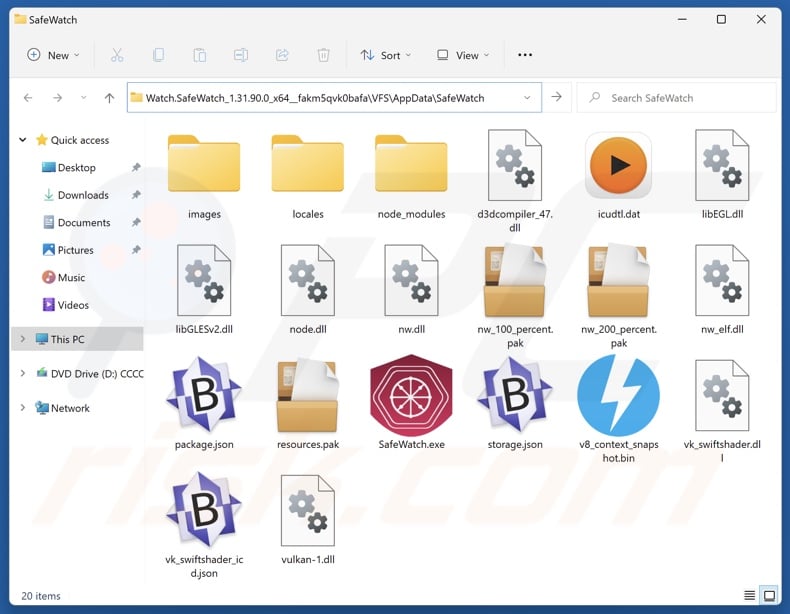Select the storage.json file icon

[515, 394]
